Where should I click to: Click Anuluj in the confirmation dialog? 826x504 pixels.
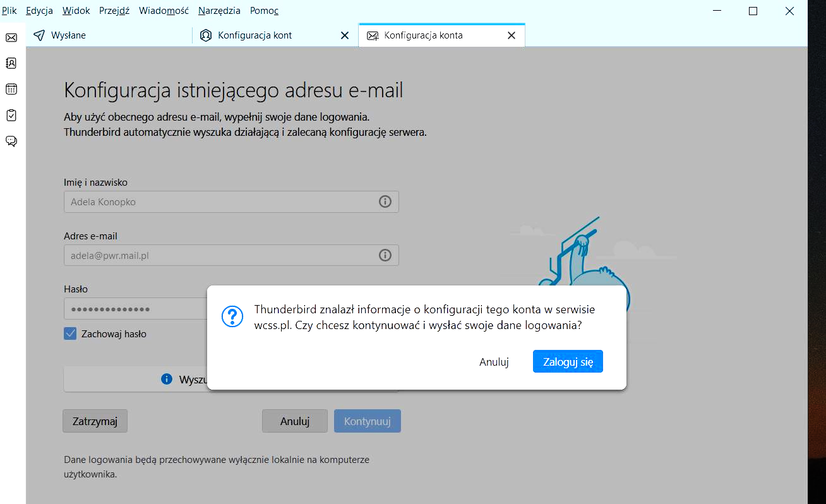click(494, 362)
